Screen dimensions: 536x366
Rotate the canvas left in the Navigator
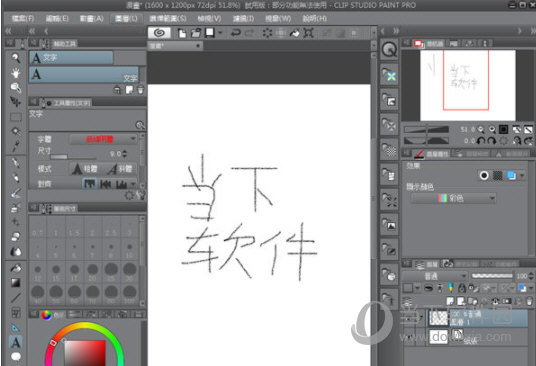(481, 140)
